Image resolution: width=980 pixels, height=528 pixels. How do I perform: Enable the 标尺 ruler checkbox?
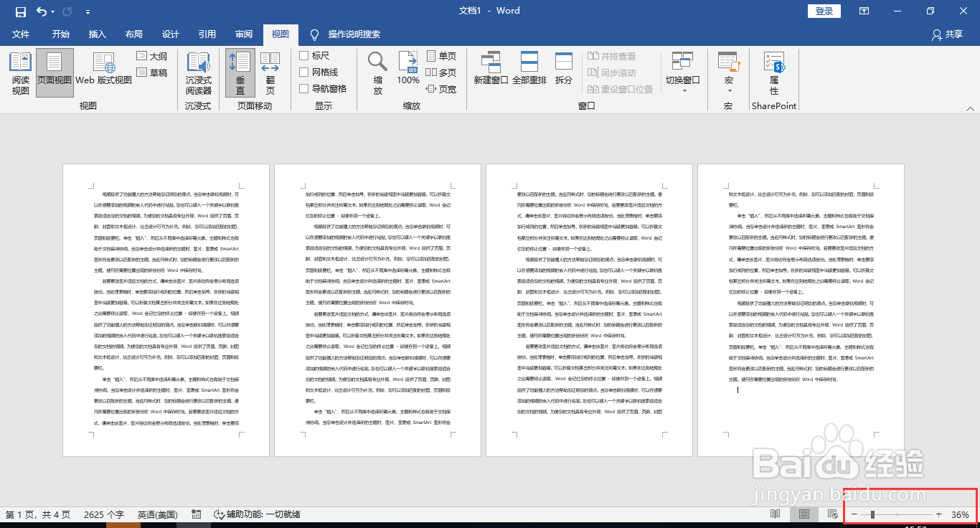tap(305, 55)
